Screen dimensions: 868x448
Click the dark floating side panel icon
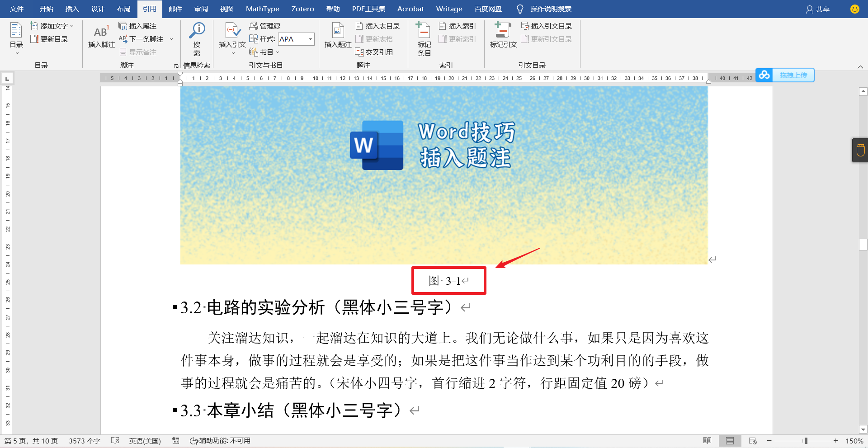[860, 150]
